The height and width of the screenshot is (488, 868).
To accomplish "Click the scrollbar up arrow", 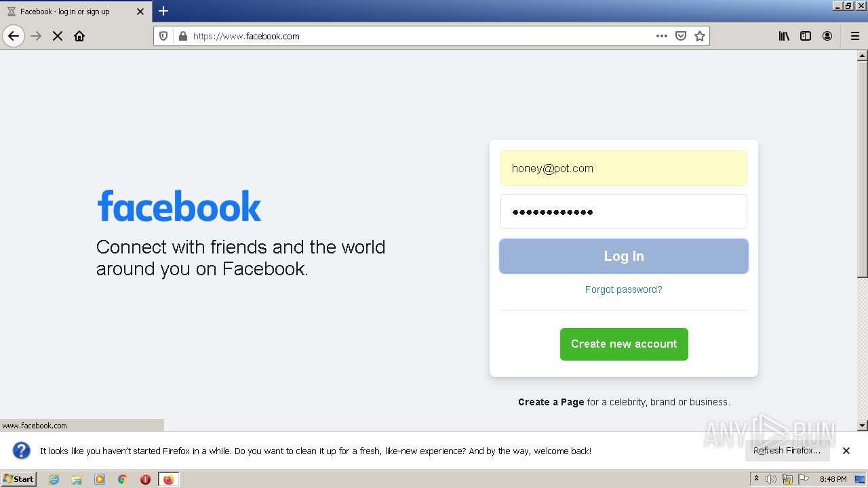I will pos(863,56).
